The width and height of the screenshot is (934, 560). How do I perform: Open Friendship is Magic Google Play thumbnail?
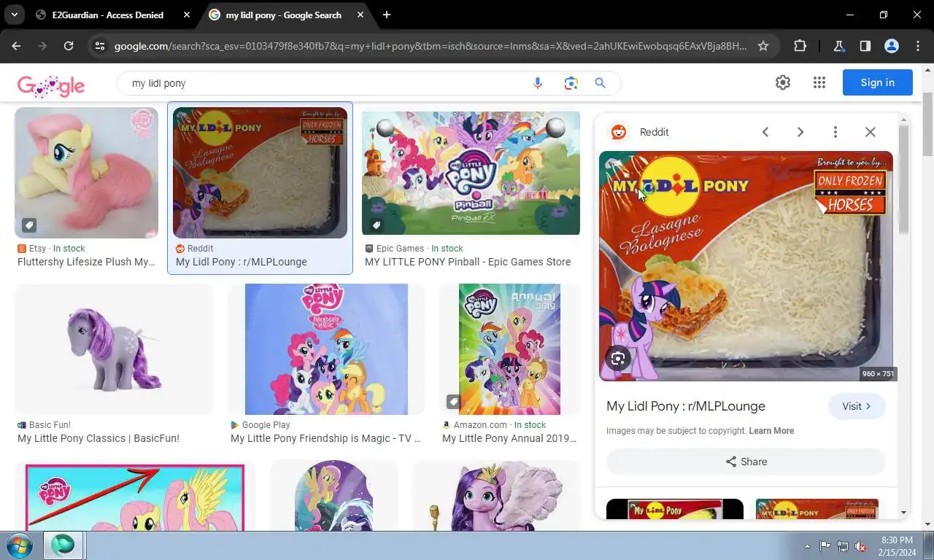(x=326, y=349)
